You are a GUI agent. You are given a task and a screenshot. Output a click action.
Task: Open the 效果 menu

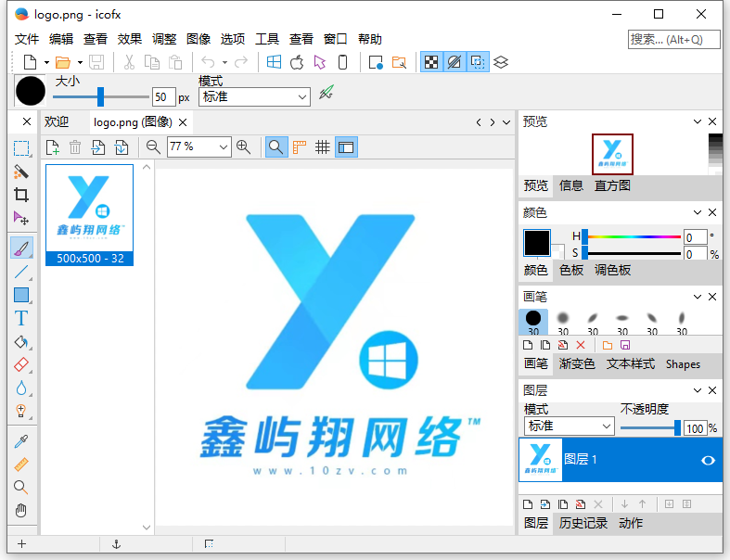point(130,39)
